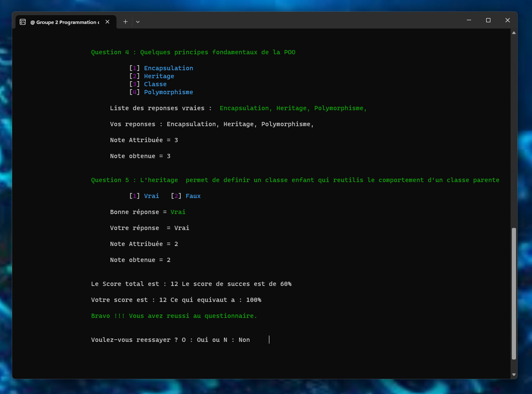Click the blue Vrai option in Question 5

tap(151, 196)
